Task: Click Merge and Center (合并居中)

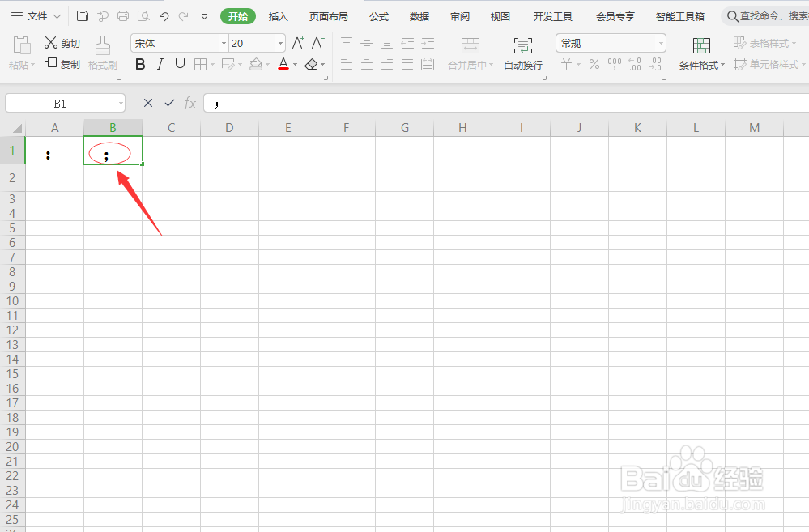Action: pos(470,53)
